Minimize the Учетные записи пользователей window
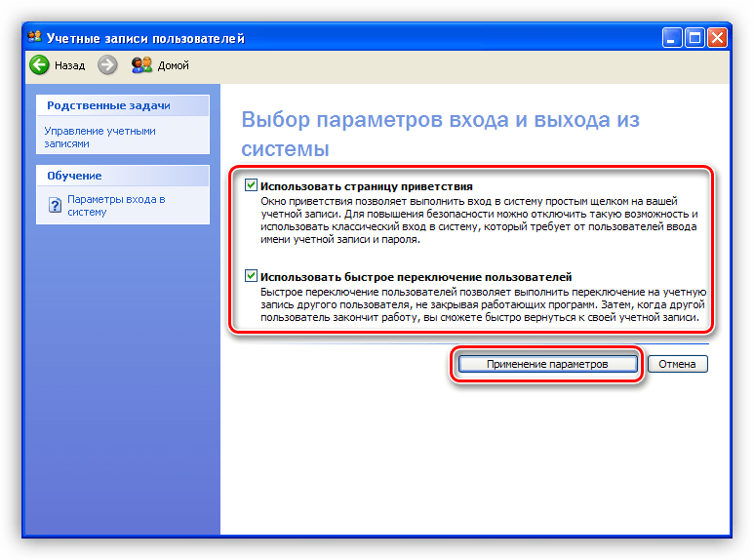 [672, 37]
